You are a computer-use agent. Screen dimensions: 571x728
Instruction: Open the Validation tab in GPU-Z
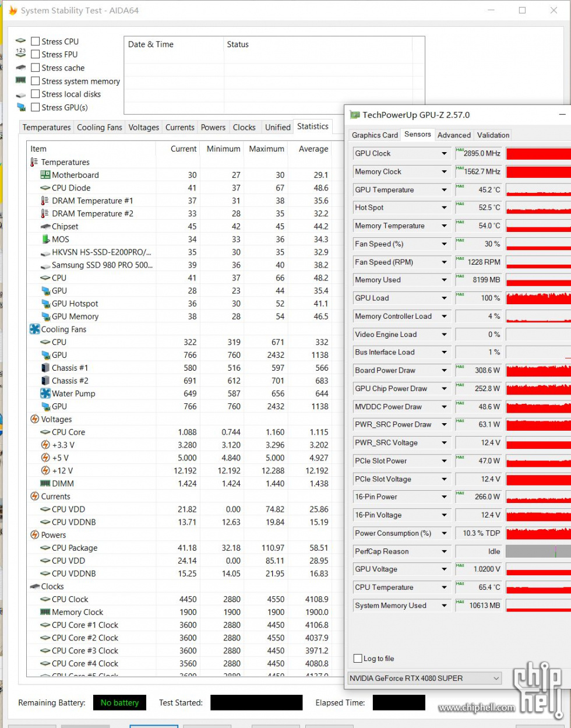(x=493, y=135)
